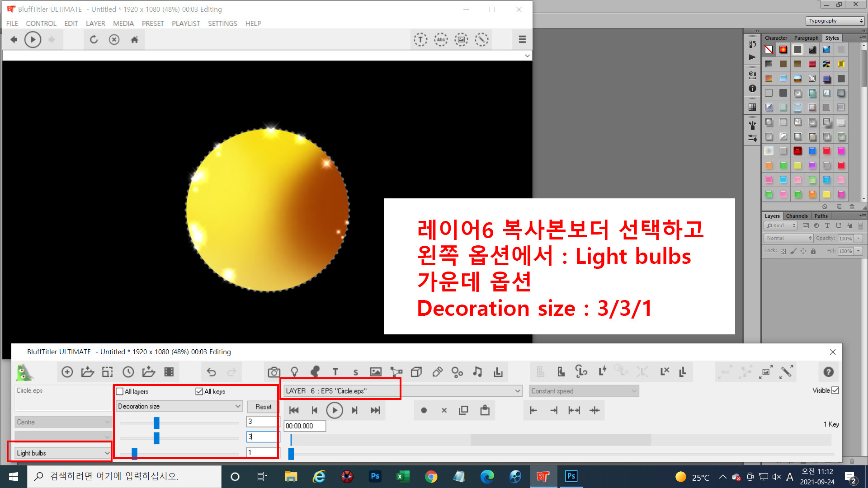The height and width of the screenshot is (488, 868).
Task: Uncheck the All keys checkbox
Action: [199, 391]
